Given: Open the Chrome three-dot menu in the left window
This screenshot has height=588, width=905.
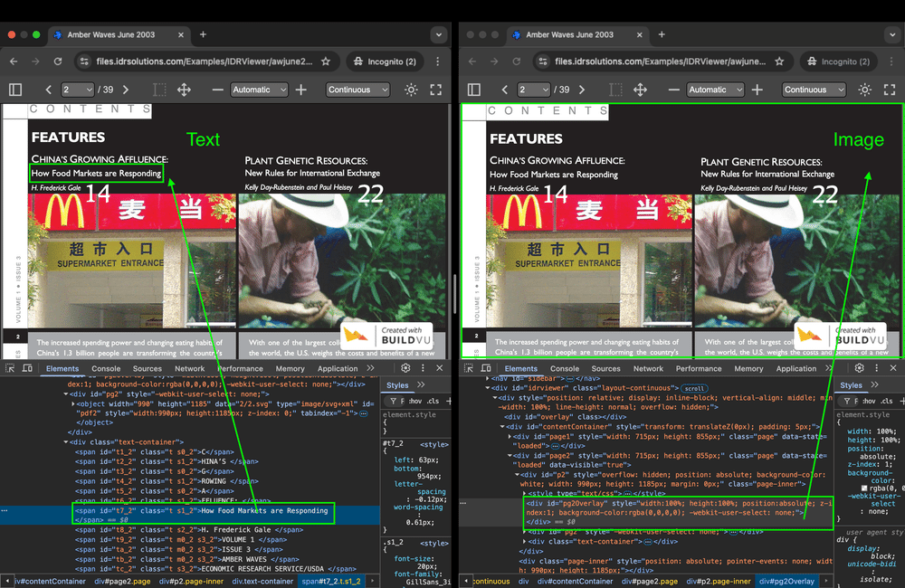Looking at the screenshot, I should point(438,62).
